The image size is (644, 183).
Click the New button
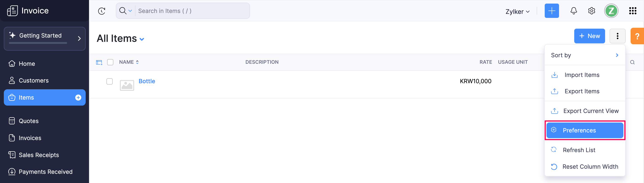(x=589, y=36)
